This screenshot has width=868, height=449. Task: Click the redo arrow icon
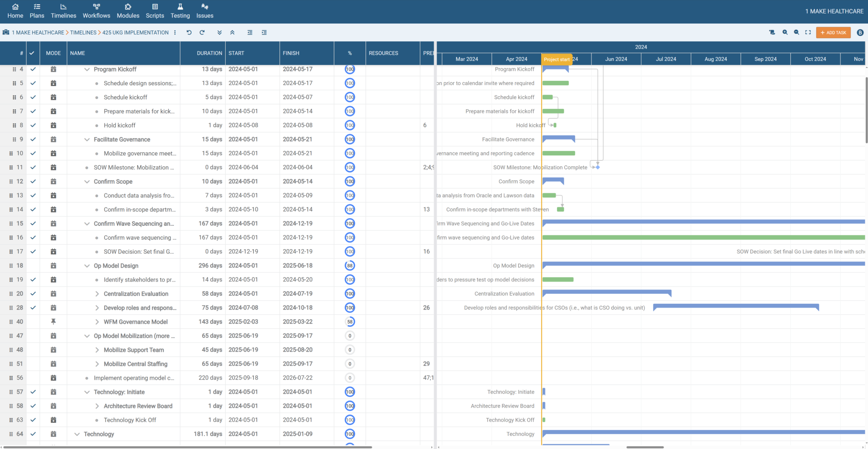(x=202, y=32)
